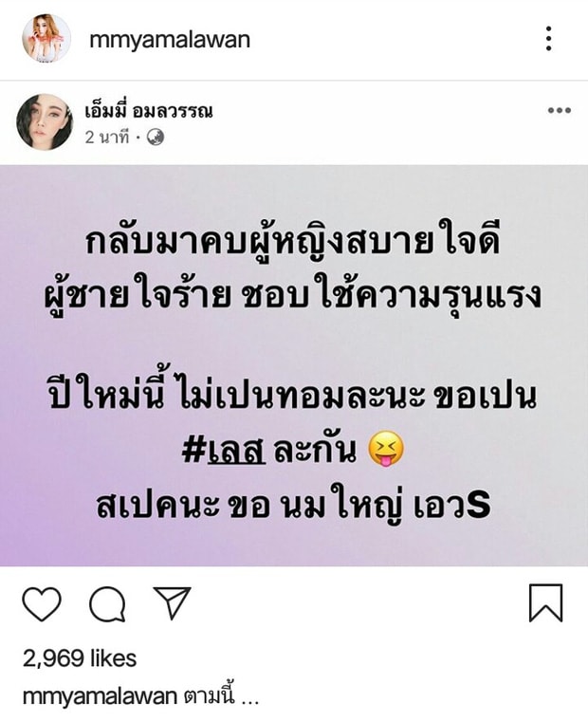Open the embedded post author's avatar
The image size is (588, 722).
tap(45, 122)
